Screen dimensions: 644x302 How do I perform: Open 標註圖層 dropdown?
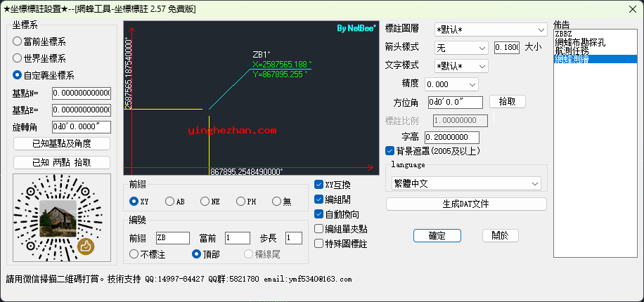click(491, 29)
